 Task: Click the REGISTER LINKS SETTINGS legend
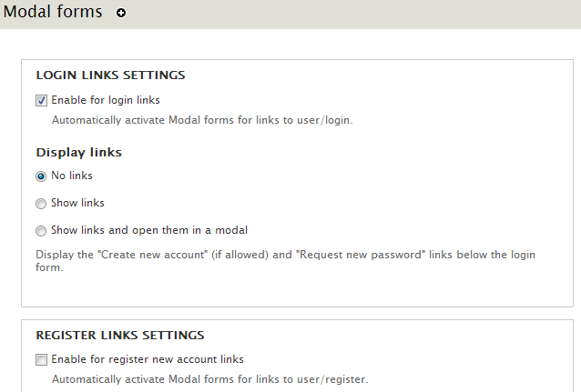[119, 335]
